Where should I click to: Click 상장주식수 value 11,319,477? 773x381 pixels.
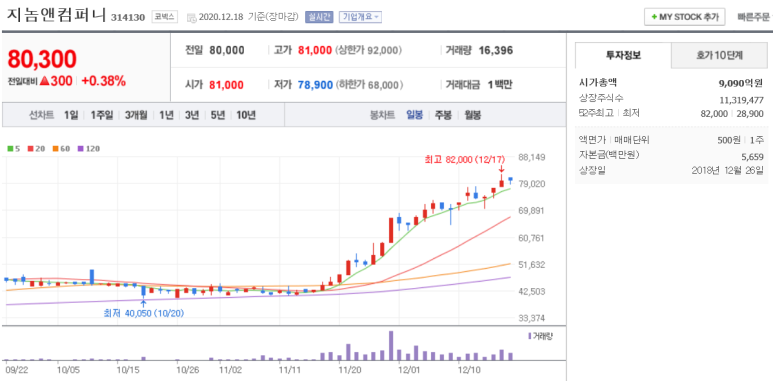(741, 100)
